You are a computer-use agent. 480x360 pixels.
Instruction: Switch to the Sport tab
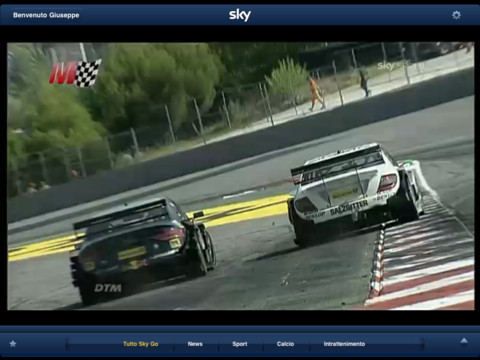240,344
